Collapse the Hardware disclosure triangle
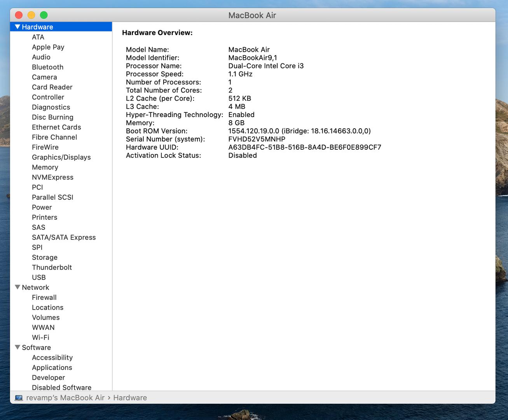The height and width of the screenshot is (420, 508). pos(17,27)
